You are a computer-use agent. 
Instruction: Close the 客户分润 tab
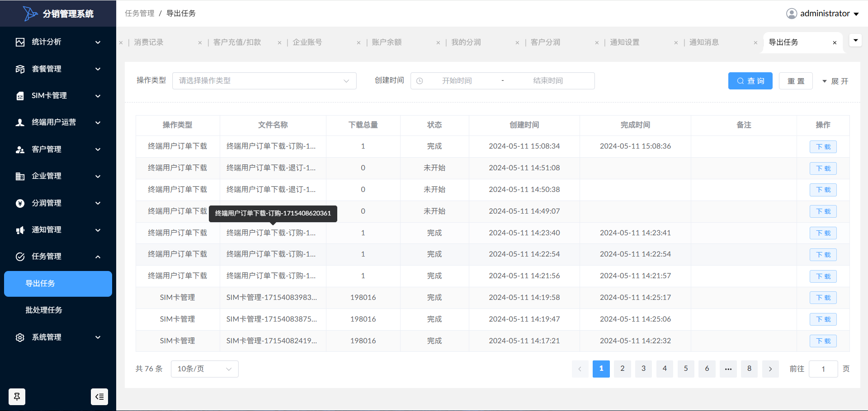pyautogui.click(x=597, y=42)
